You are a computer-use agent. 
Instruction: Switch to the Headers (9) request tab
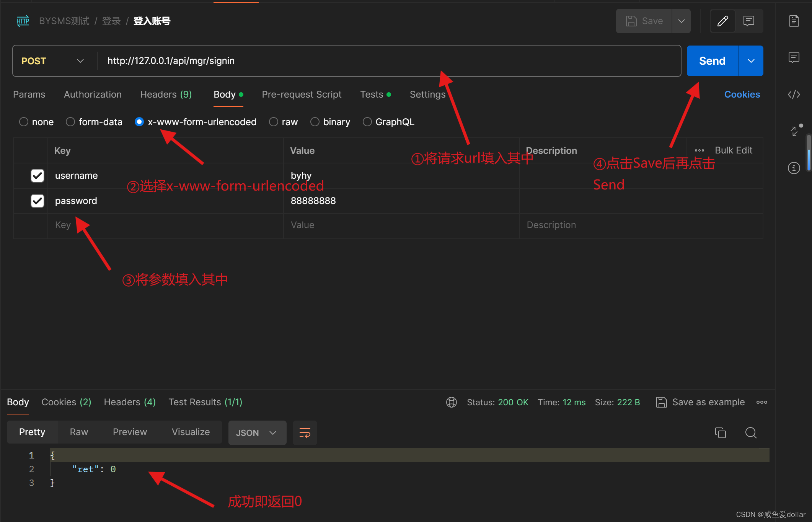tap(166, 95)
